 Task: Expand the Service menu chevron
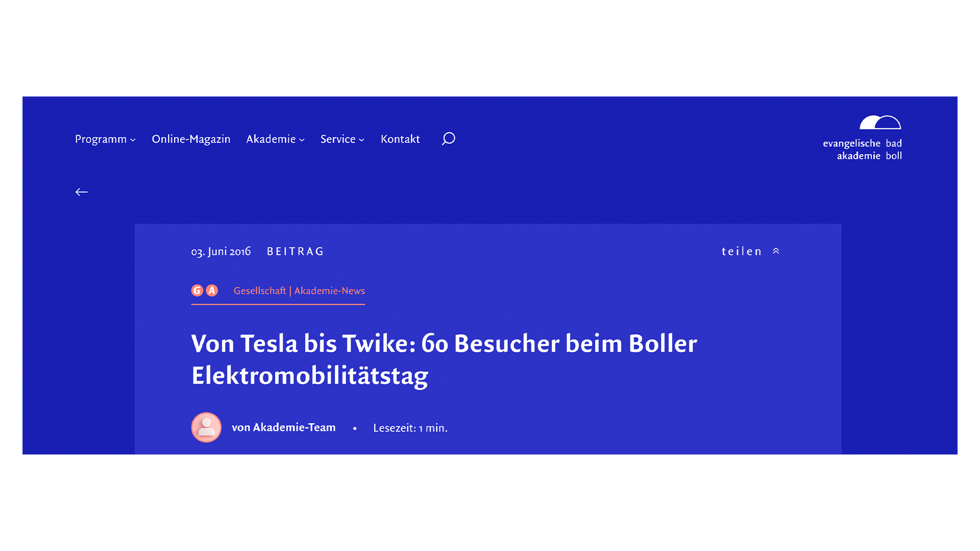pyautogui.click(x=362, y=140)
